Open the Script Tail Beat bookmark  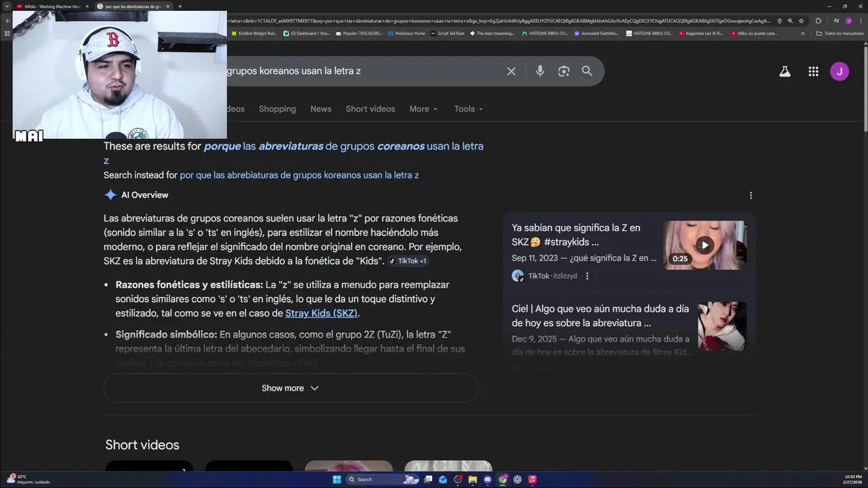pos(448,33)
